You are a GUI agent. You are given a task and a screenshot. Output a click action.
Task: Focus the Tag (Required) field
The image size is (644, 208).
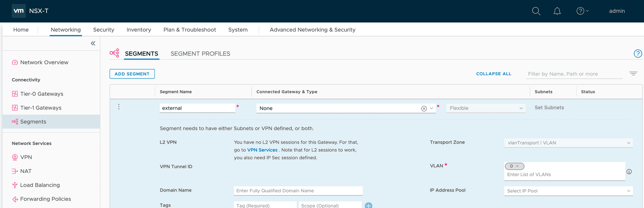[x=265, y=205]
